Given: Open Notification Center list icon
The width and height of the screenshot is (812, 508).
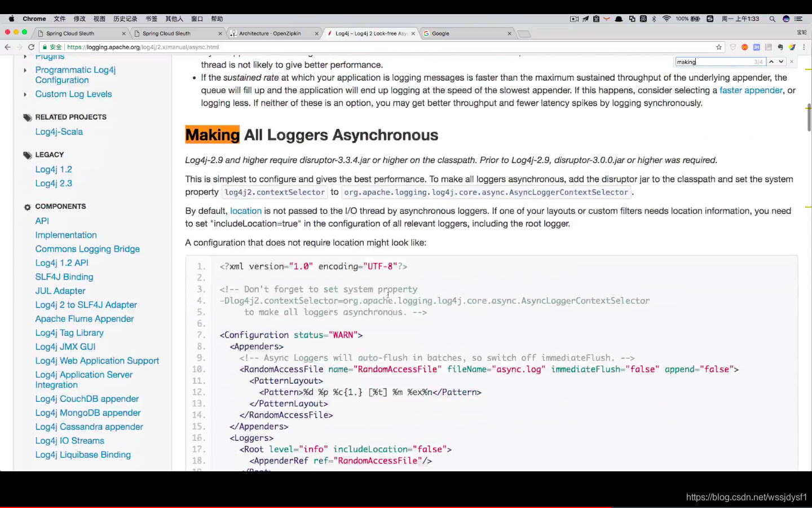Looking at the screenshot, I should tap(798, 19).
